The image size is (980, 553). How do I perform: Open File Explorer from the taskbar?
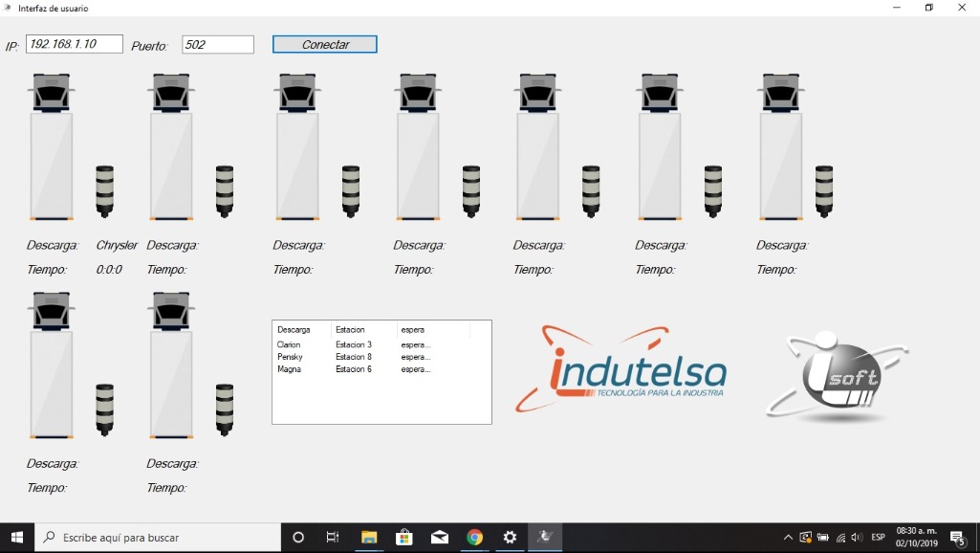pos(368,538)
